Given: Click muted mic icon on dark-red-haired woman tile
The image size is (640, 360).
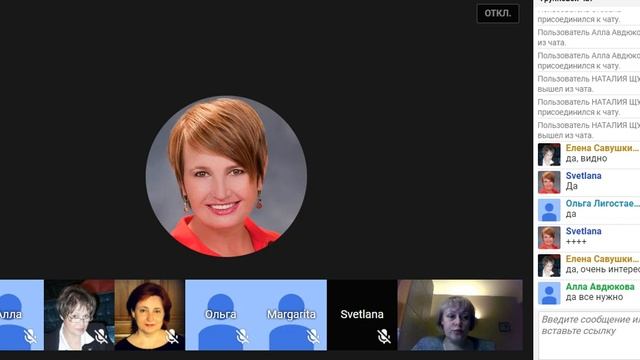Looking at the screenshot, I should (x=172, y=336).
